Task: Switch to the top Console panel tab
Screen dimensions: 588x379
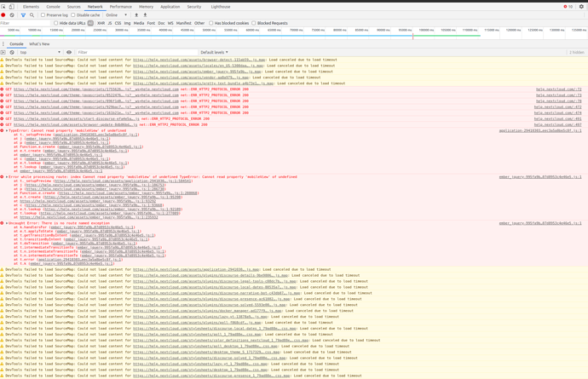Action: click(53, 7)
